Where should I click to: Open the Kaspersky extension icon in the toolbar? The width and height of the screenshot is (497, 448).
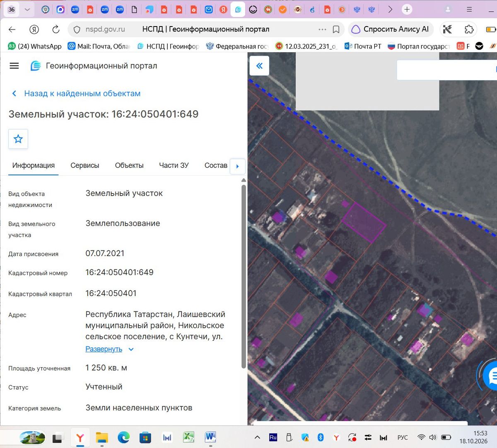point(448,29)
